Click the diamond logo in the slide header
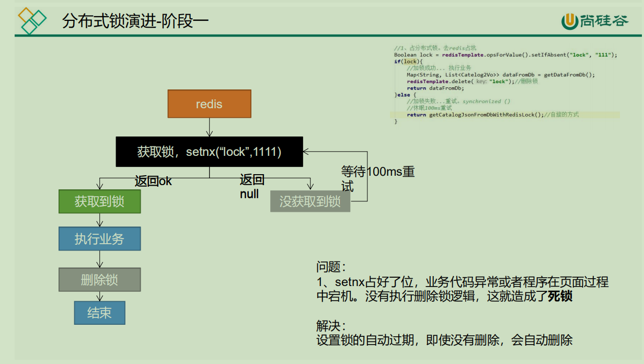644x364 pixels. pos(32,20)
